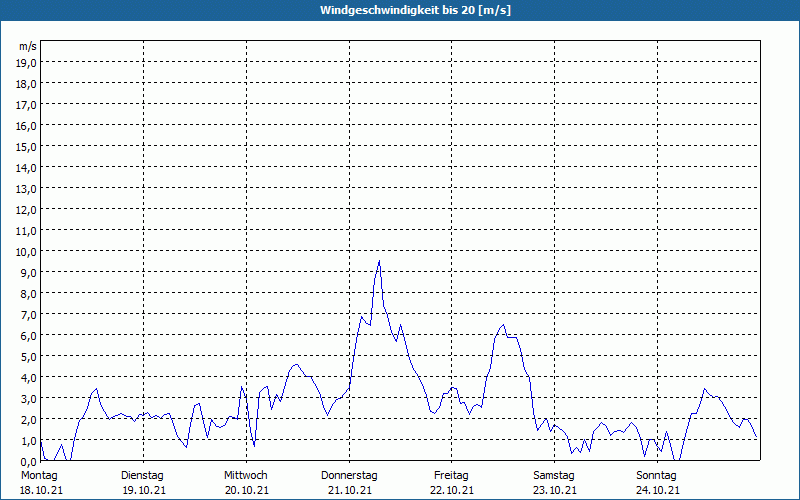Click the date 24.10.21
This screenshot has width=800, height=500.
point(658,490)
